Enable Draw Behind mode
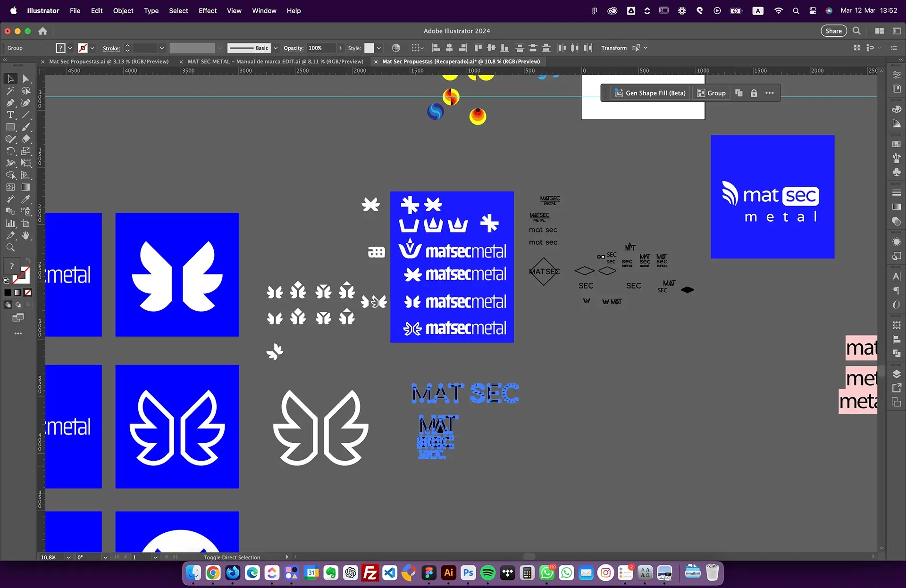 pos(17,305)
